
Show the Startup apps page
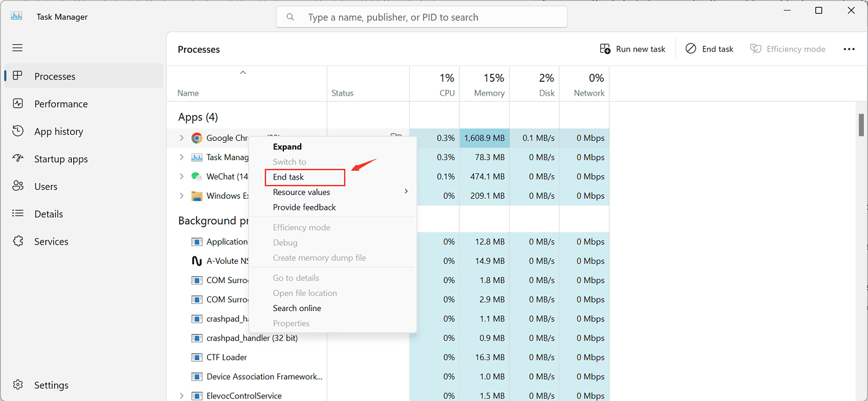coord(84,159)
